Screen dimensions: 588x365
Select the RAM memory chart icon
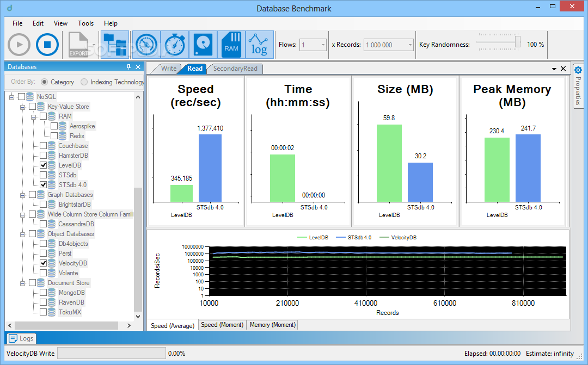(x=231, y=45)
